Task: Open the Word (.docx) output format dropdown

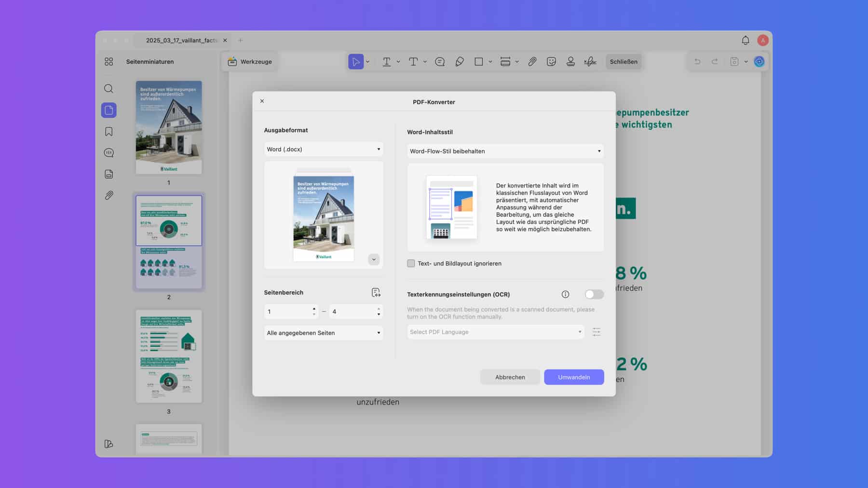Action: [x=323, y=149]
